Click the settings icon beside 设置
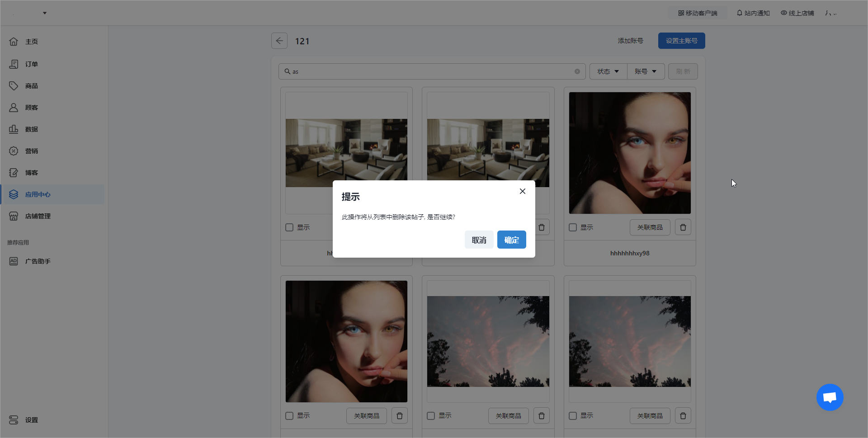The image size is (868, 438). click(x=14, y=420)
